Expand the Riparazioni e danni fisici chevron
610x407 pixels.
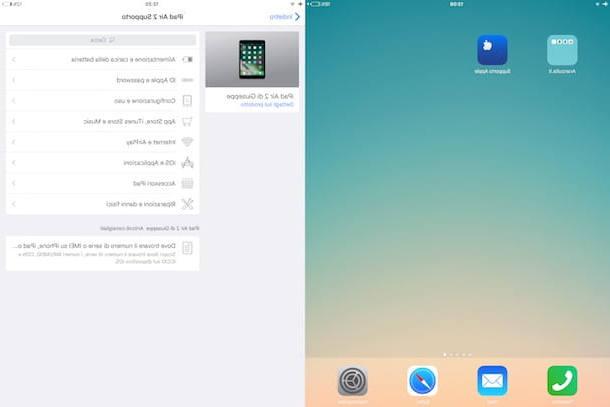pos(14,204)
